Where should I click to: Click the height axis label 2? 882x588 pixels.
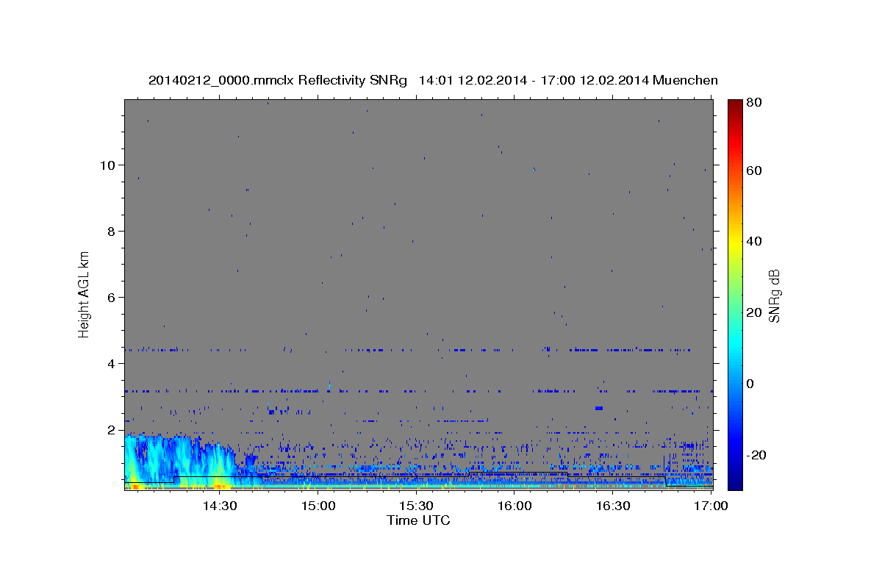coord(111,429)
